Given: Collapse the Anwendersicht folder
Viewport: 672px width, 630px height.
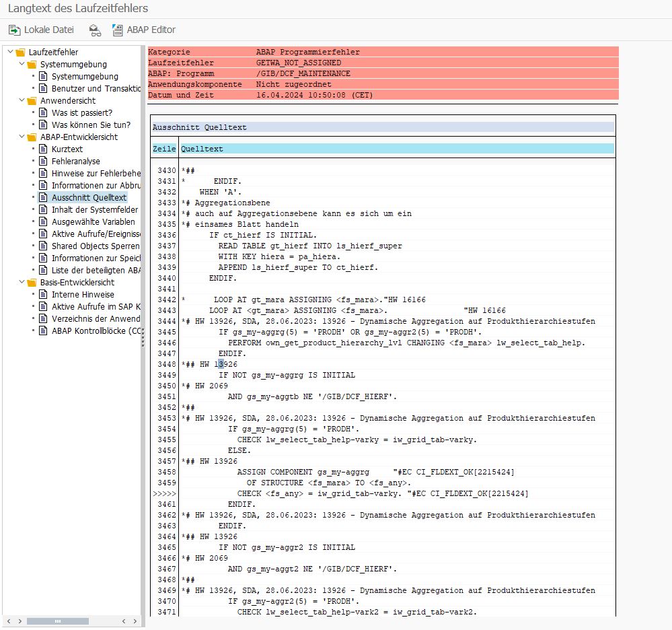Looking at the screenshot, I should coord(21,100).
